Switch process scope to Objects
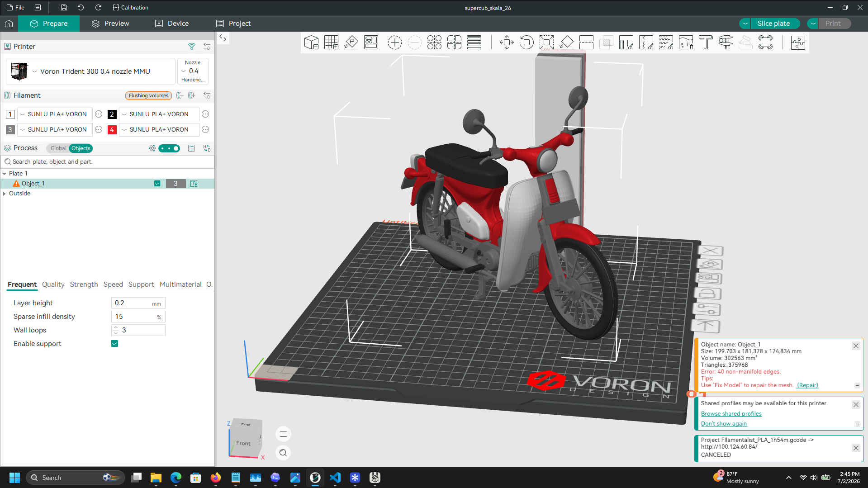868x488 pixels. pyautogui.click(x=81, y=148)
